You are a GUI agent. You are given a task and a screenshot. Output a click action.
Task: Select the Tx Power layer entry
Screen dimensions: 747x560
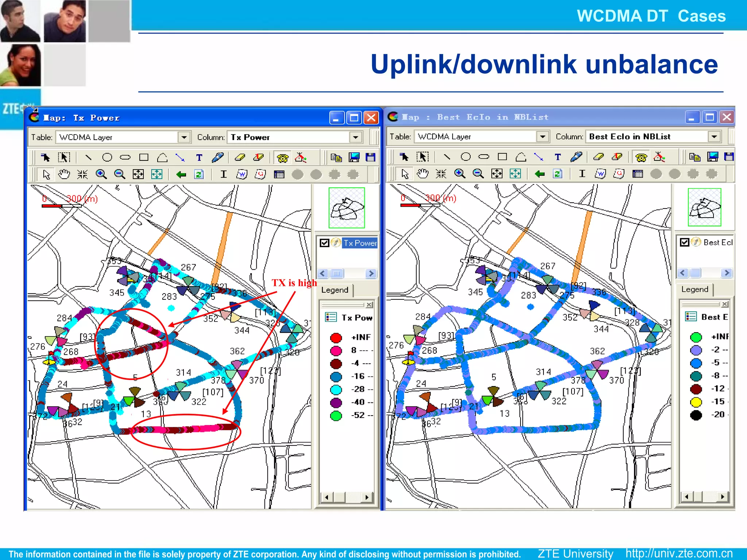point(360,243)
